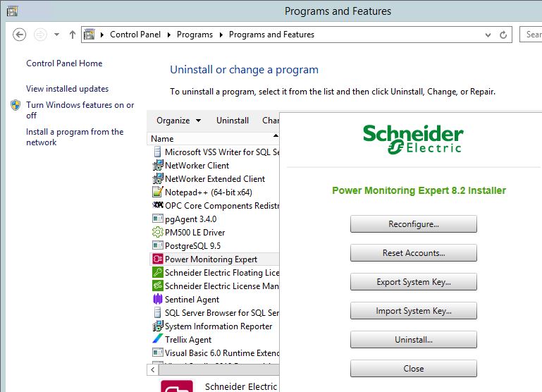
Task: Click the PM500 LE Driver gear icon
Action: 158,233
